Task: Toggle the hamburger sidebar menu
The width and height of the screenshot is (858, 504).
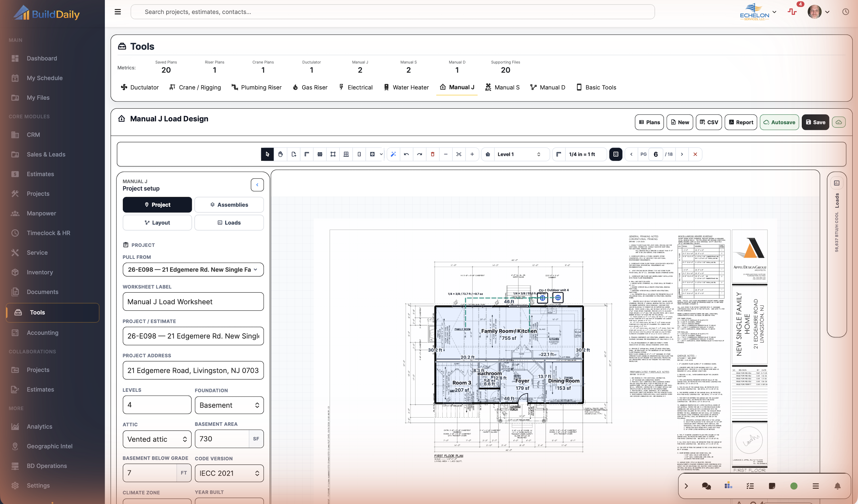Action: coord(118,12)
